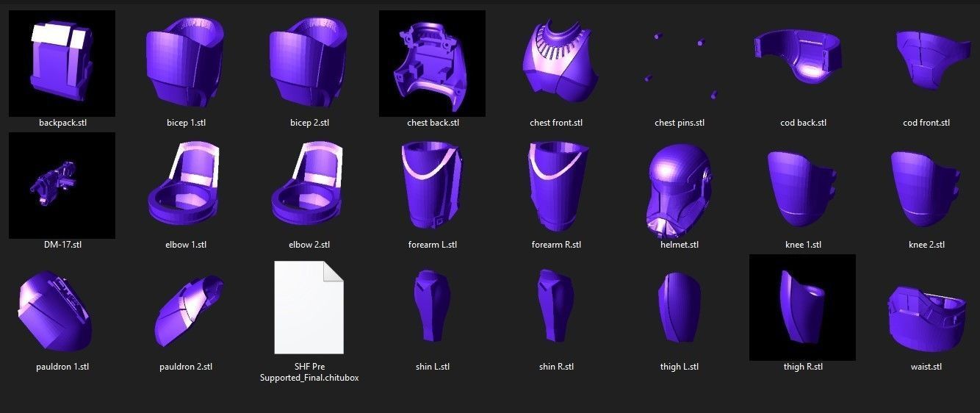Click the 'chest front.stl' file name
980x413 pixels.
pos(556,123)
